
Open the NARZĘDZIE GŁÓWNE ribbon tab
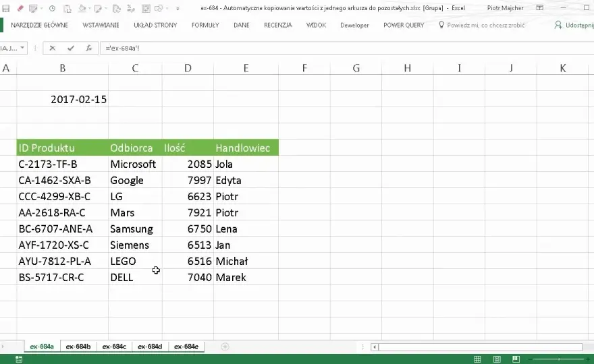(39, 26)
